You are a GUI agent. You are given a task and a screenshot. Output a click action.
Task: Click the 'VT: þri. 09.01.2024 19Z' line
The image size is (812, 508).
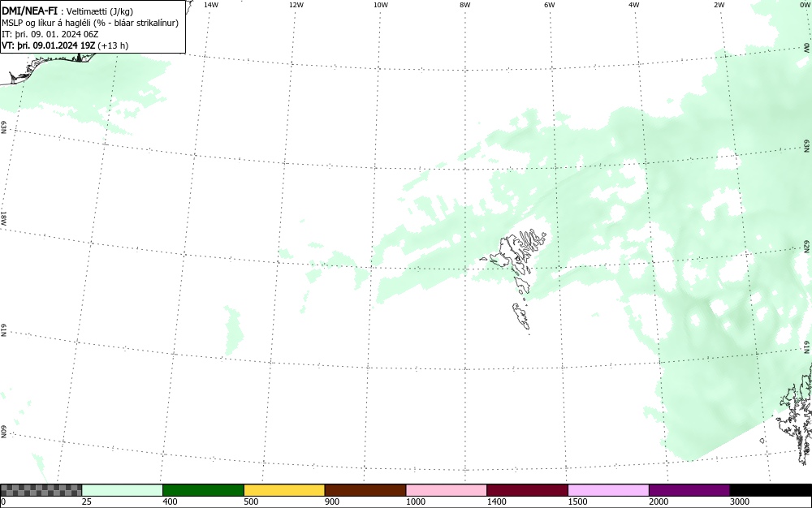point(48,45)
